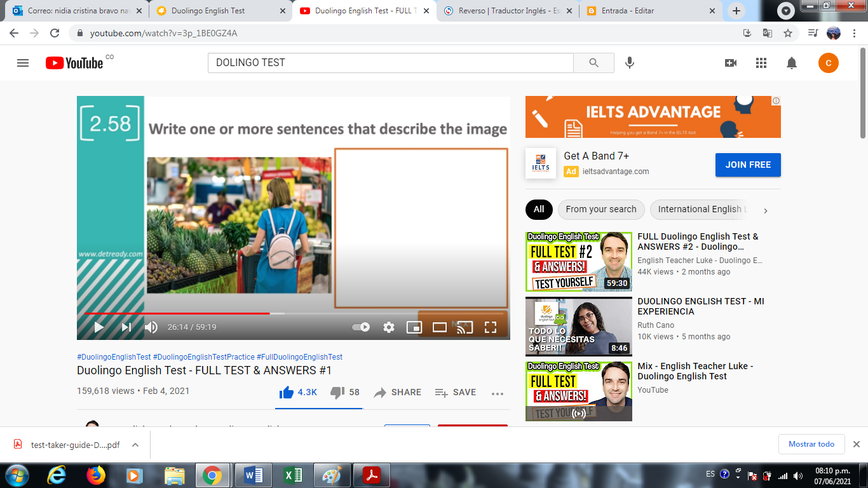
Task: Click #DuolingoEnglishTest hashtag
Action: pos(114,357)
